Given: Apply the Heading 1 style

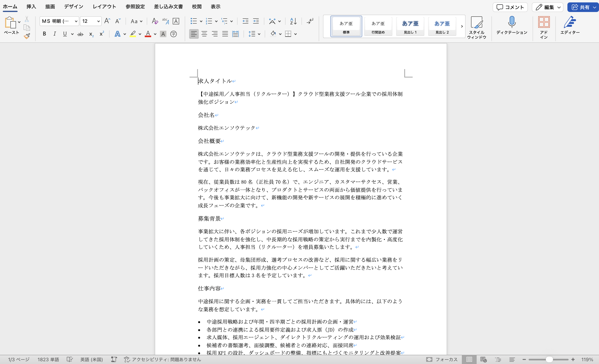Looking at the screenshot, I should (410, 26).
